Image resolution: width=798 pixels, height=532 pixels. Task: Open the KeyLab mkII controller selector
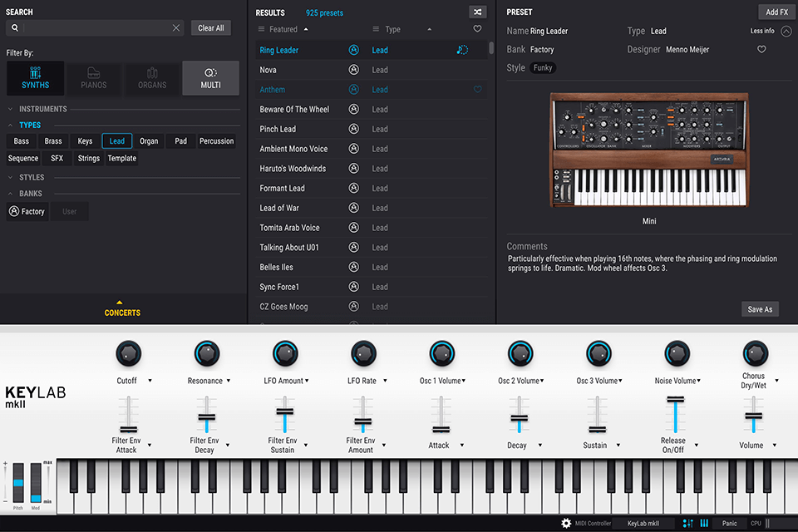[642, 523]
